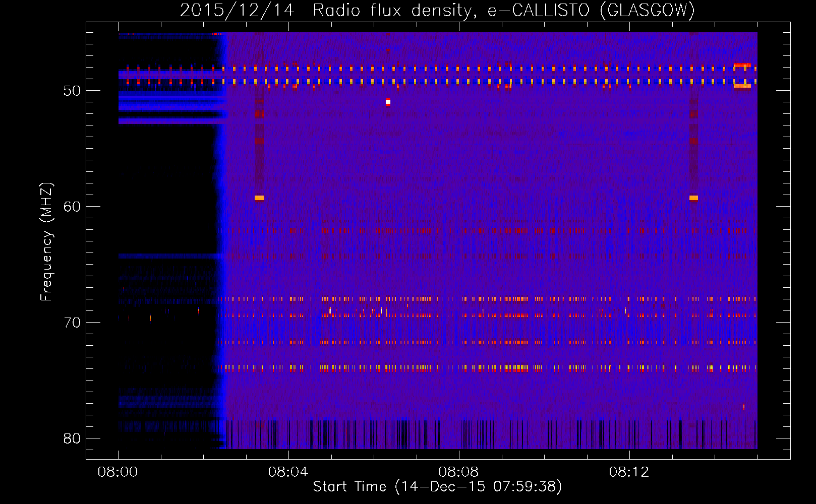This screenshot has height=504, width=816.
Task: Click the '80' frequency tick label
Action: click(72, 438)
